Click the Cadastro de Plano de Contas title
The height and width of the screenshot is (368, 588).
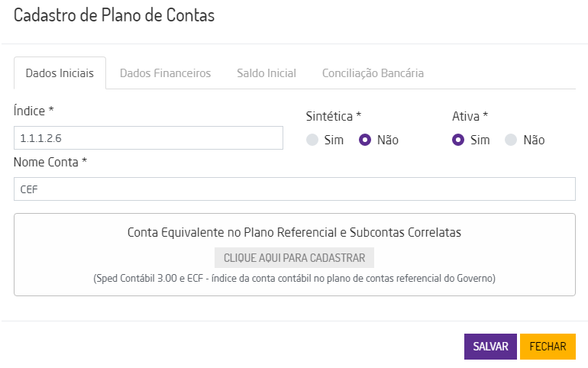115,15
